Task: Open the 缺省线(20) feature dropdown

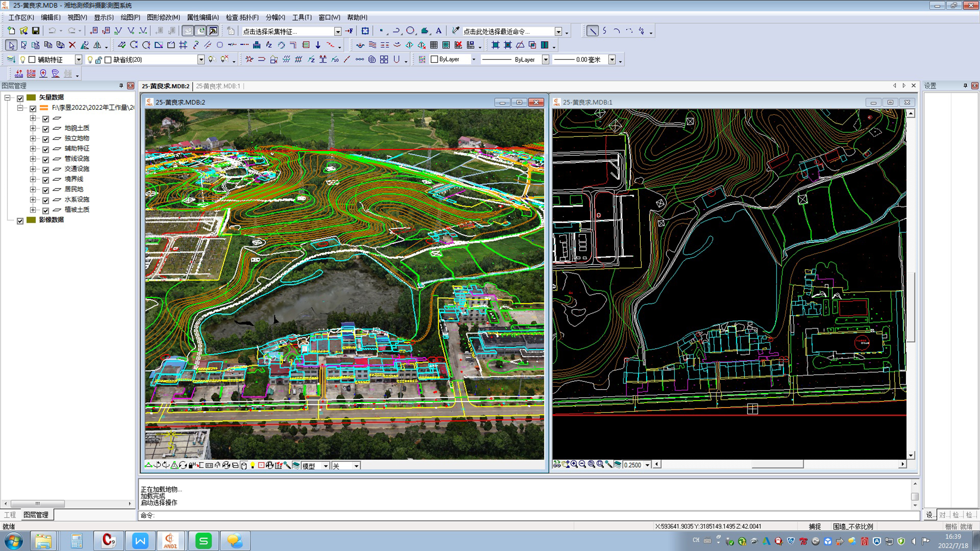Action: click(201, 60)
